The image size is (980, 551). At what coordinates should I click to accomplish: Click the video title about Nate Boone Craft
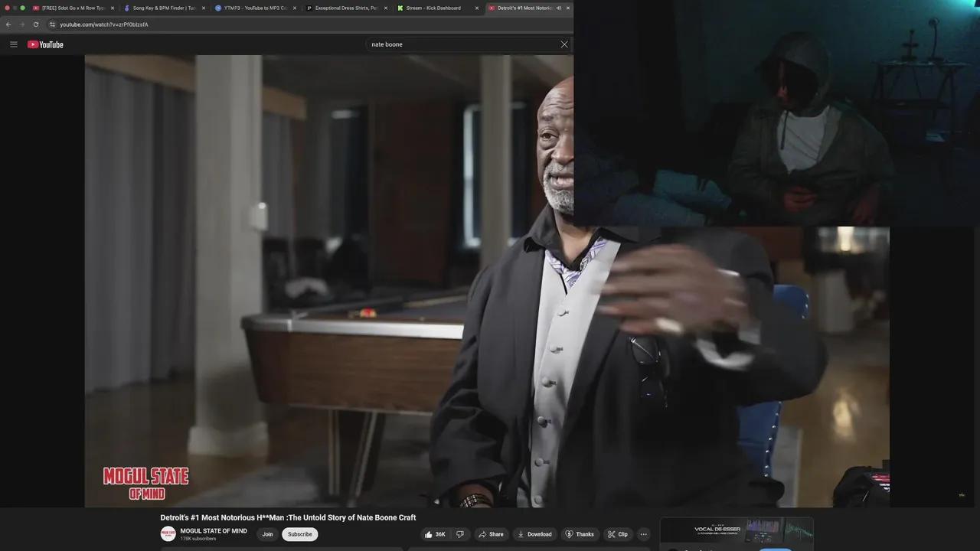coord(288,518)
